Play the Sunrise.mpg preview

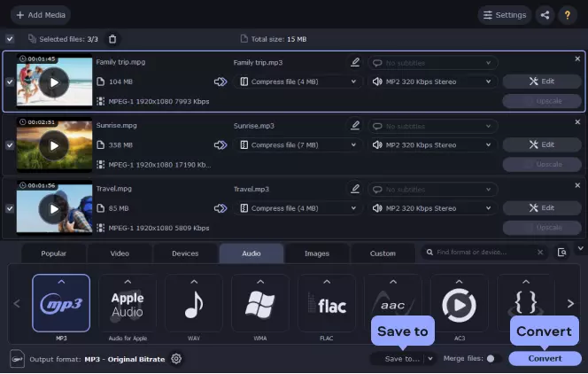coord(54,145)
